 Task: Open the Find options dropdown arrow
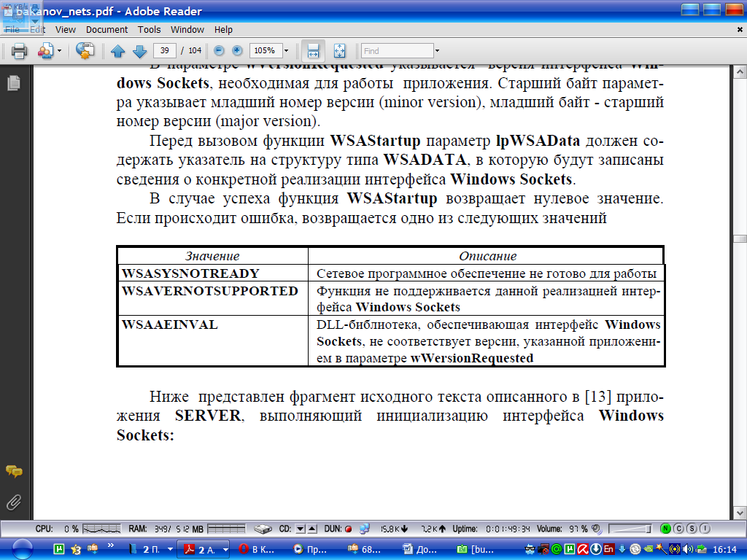click(x=438, y=50)
